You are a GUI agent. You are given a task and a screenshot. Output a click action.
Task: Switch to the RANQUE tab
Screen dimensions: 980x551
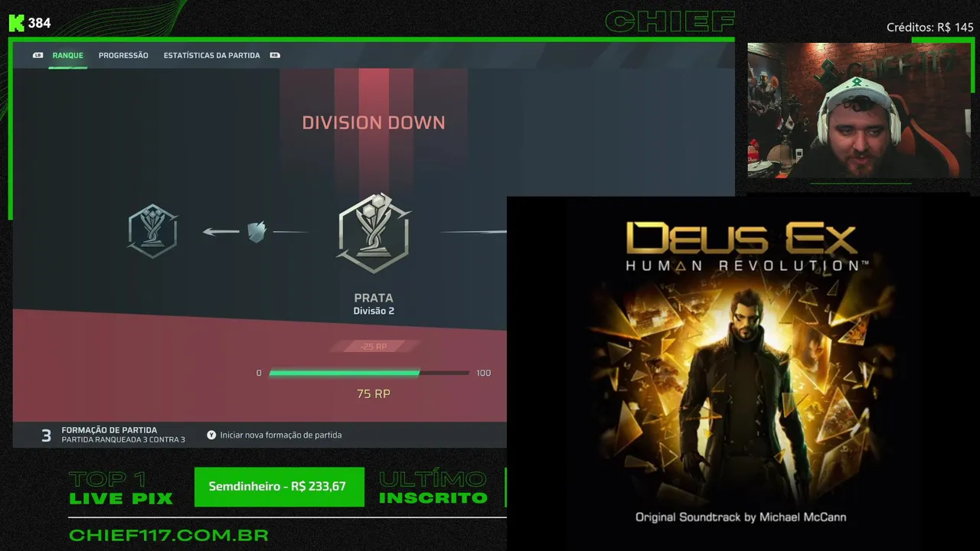click(x=67, y=56)
